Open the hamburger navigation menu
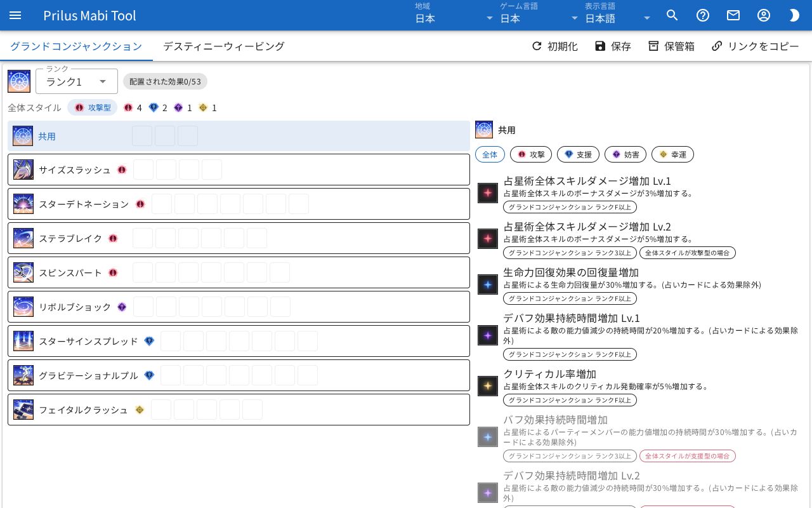Image resolution: width=812 pixels, height=508 pixels. (15, 15)
